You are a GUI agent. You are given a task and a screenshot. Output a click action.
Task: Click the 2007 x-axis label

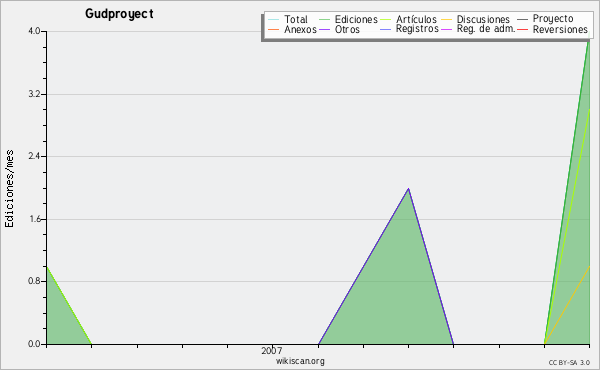pyautogui.click(x=272, y=350)
